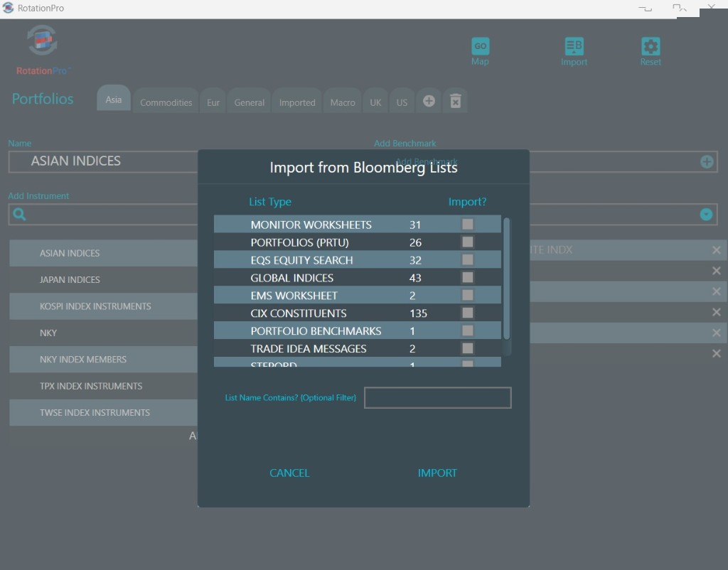Click the GO Map icon
The width and height of the screenshot is (728, 570).
[x=480, y=46]
